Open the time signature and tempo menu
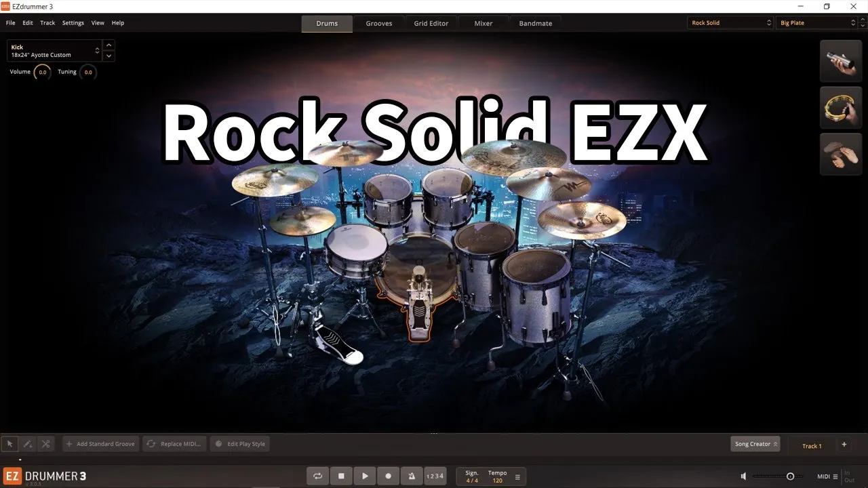The height and width of the screenshot is (488, 868). tap(518, 476)
